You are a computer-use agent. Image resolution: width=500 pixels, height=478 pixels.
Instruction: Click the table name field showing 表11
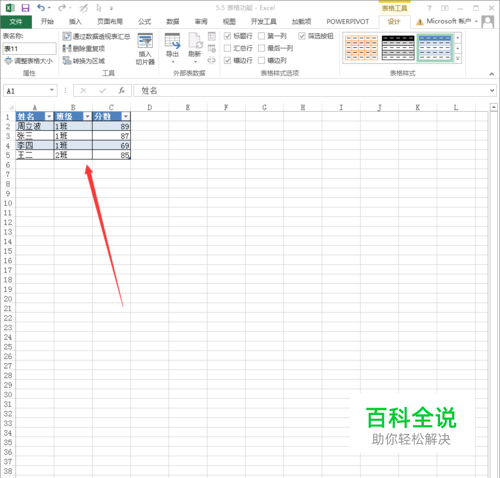29,49
